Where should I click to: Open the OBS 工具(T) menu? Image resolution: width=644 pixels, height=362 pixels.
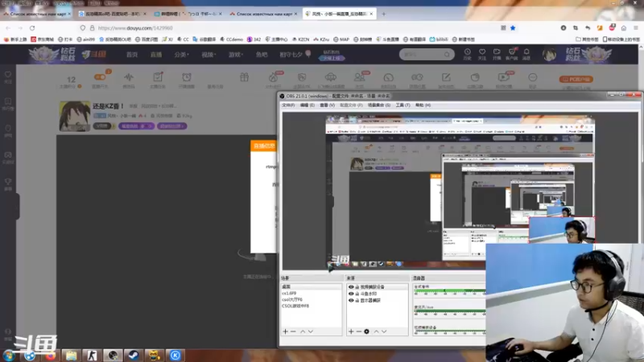(403, 105)
